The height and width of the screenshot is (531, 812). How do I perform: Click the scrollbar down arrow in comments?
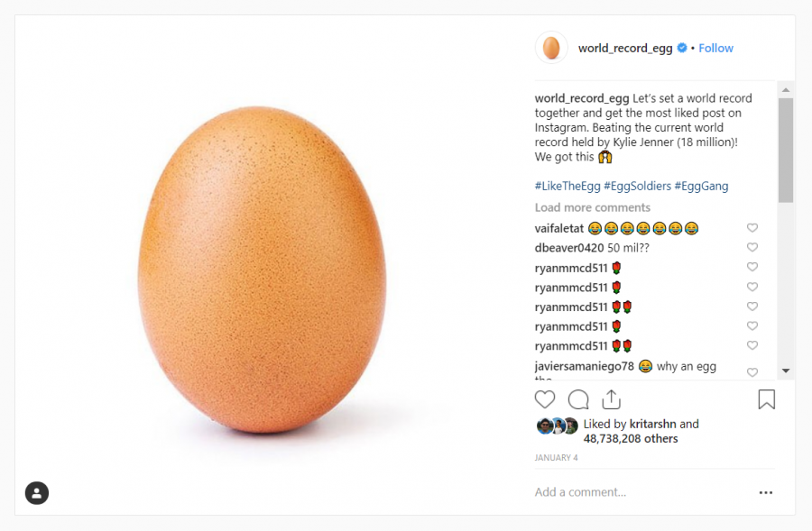(786, 371)
